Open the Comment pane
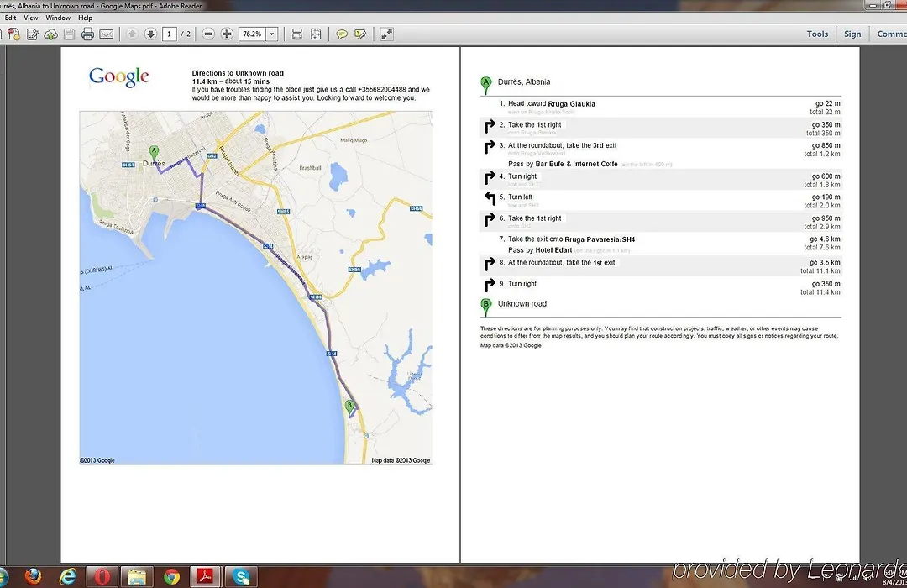The width and height of the screenshot is (907, 588). (891, 34)
